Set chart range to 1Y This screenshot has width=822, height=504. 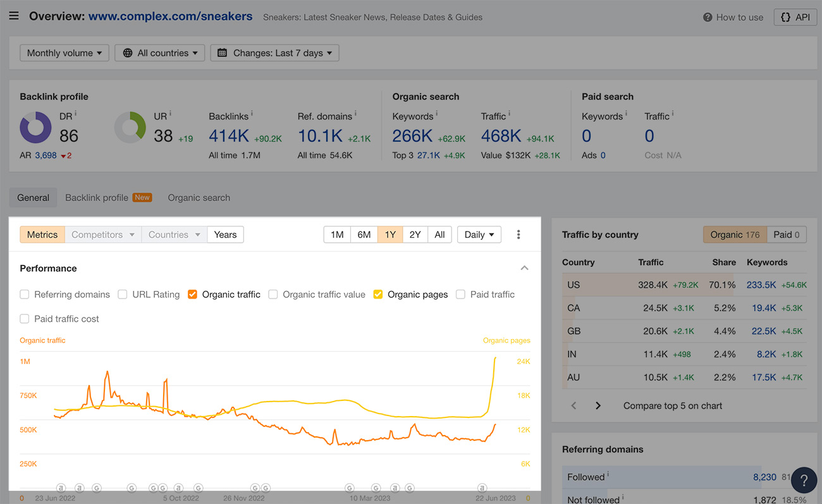coord(390,235)
